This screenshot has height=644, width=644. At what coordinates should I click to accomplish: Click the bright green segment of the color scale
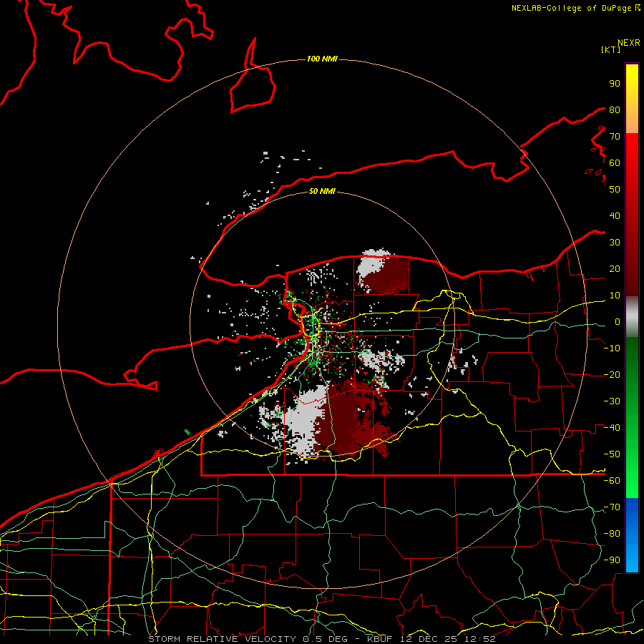tap(632, 472)
